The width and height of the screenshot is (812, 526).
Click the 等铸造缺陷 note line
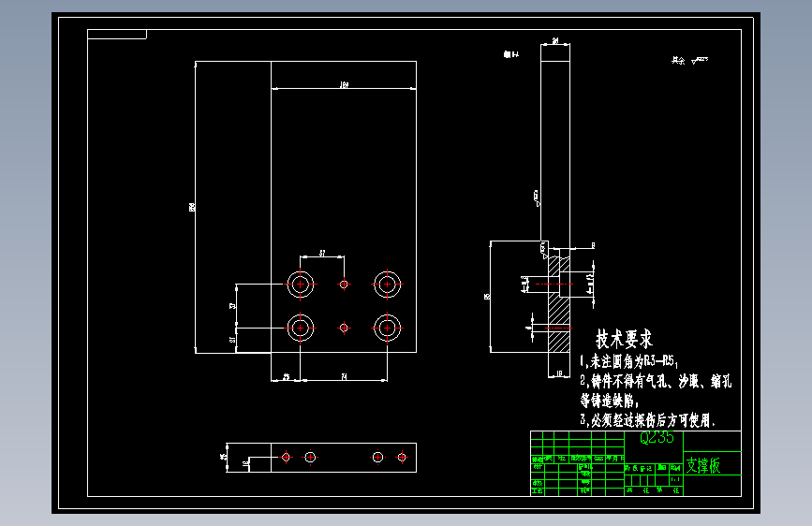610,401
